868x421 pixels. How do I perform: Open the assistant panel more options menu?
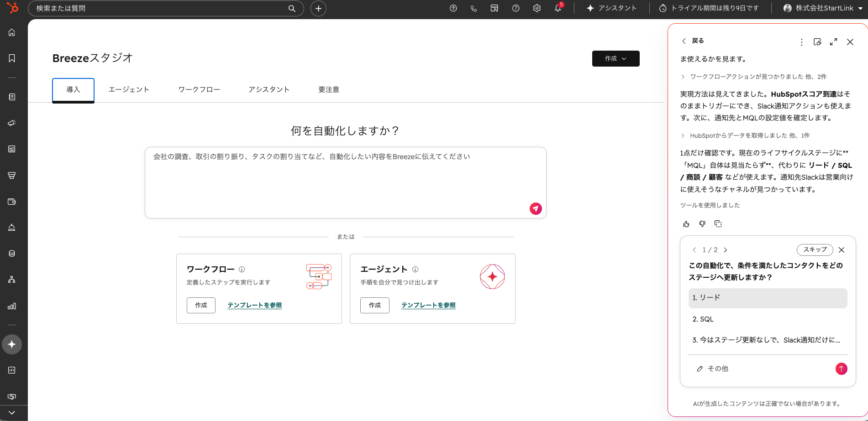click(802, 42)
